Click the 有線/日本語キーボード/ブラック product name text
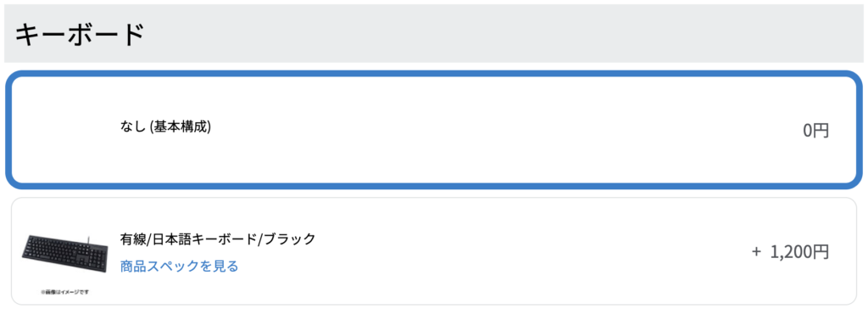 (x=218, y=239)
